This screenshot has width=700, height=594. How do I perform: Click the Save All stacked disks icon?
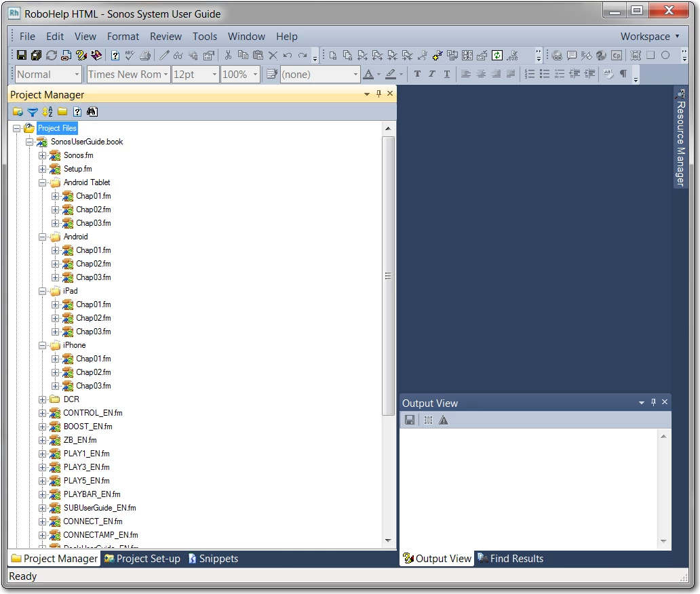tap(36, 56)
